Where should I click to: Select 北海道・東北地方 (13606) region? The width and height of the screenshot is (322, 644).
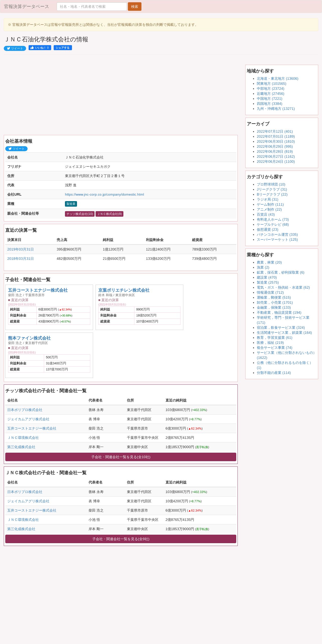tap(277, 78)
